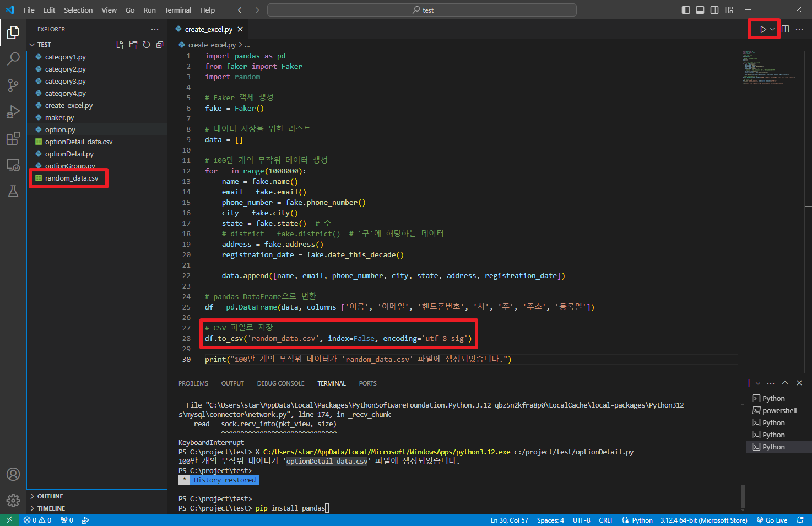
Task: Refresh the Explorer file list
Action: pyautogui.click(x=147, y=45)
